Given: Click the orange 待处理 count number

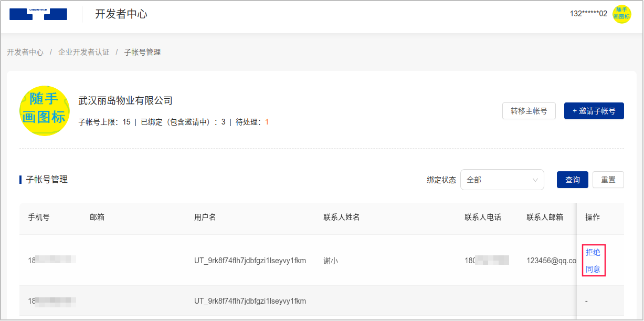Looking at the screenshot, I should click(267, 122).
